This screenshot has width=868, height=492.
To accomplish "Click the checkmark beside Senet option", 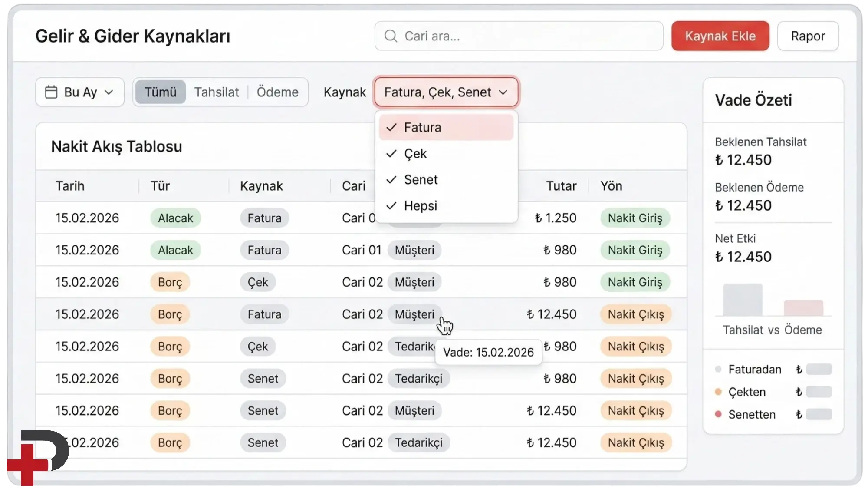I will coord(391,179).
